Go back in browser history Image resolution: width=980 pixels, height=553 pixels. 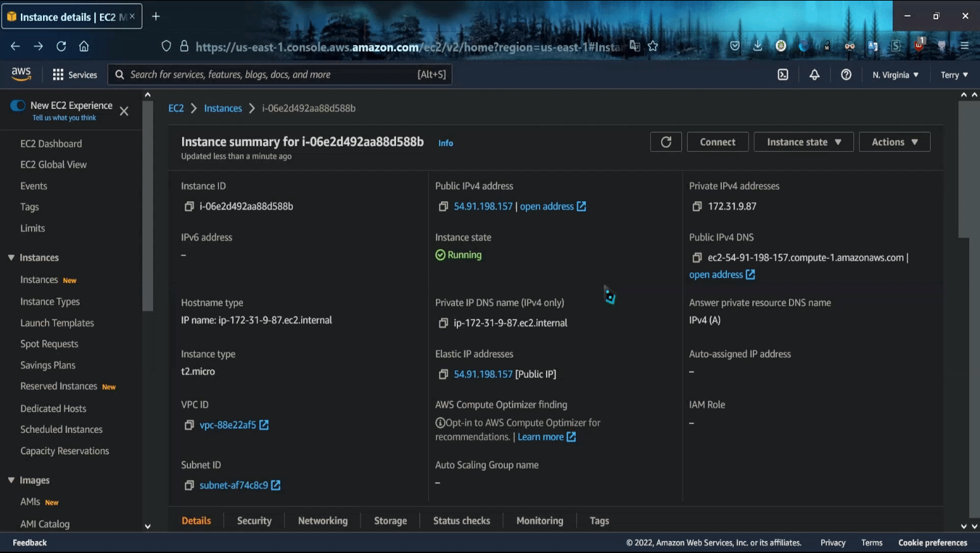[x=15, y=46]
